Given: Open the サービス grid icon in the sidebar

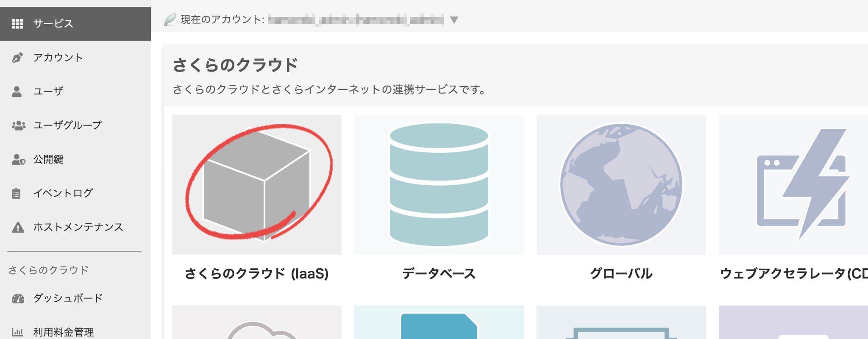Looking at the screenshot, I should pyautogui.click(x=17, y=24).
